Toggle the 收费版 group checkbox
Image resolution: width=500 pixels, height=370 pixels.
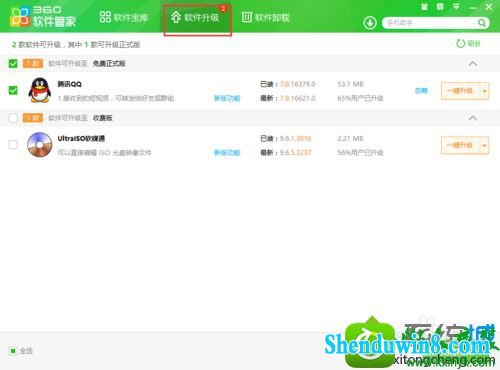tap(13, 118)
